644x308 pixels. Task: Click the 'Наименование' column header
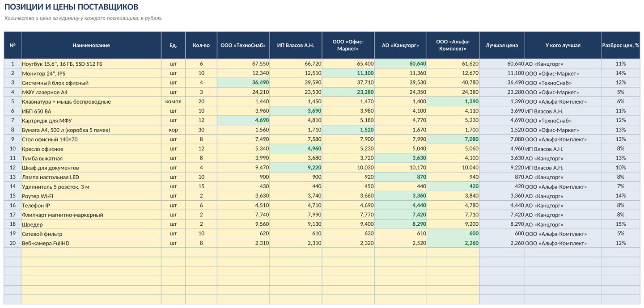(91, 45)
